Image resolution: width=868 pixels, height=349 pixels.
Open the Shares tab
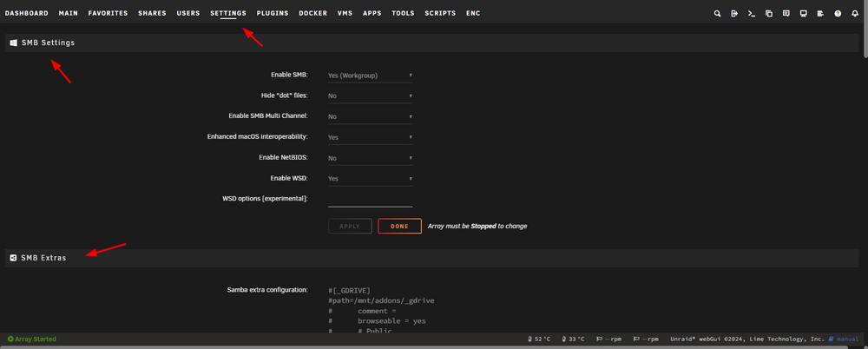(152, 13)
